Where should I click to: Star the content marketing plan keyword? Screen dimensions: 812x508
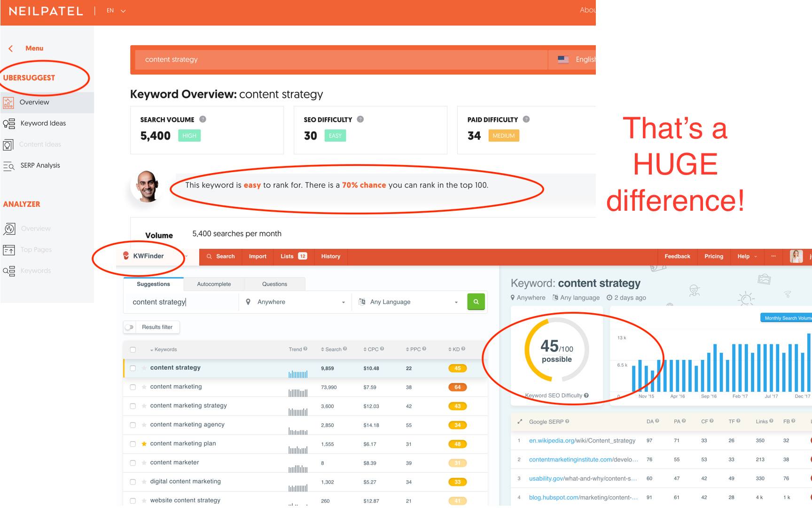click(x=144, y=444)
